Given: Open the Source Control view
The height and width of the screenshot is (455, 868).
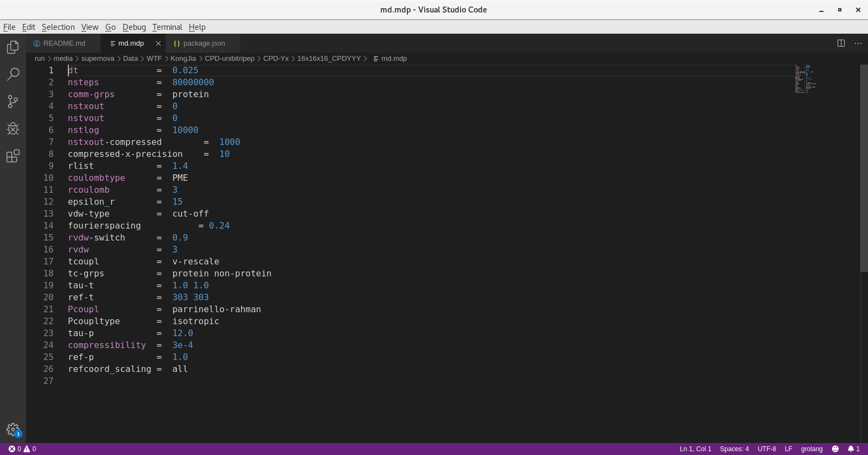Looking at the screenshot, I should click(13, 102).
